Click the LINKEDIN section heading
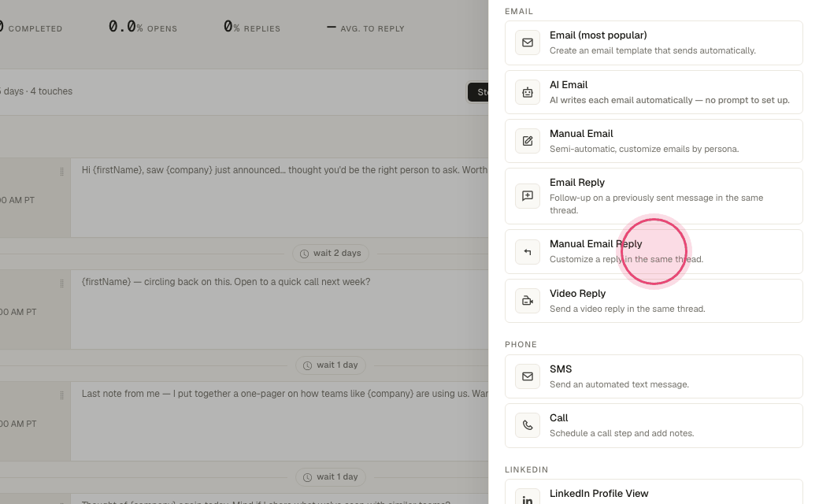Viewport: 819px width, 504px height. coord(527,469)
